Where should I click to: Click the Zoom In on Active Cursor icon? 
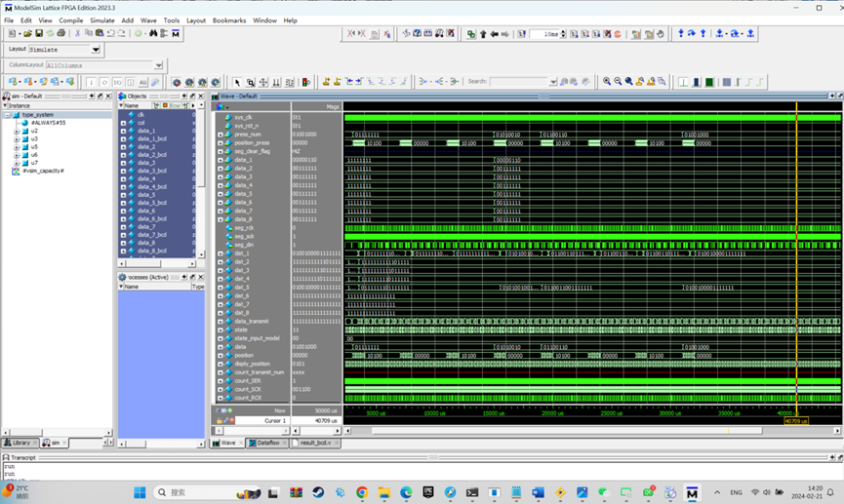point(639,81)
